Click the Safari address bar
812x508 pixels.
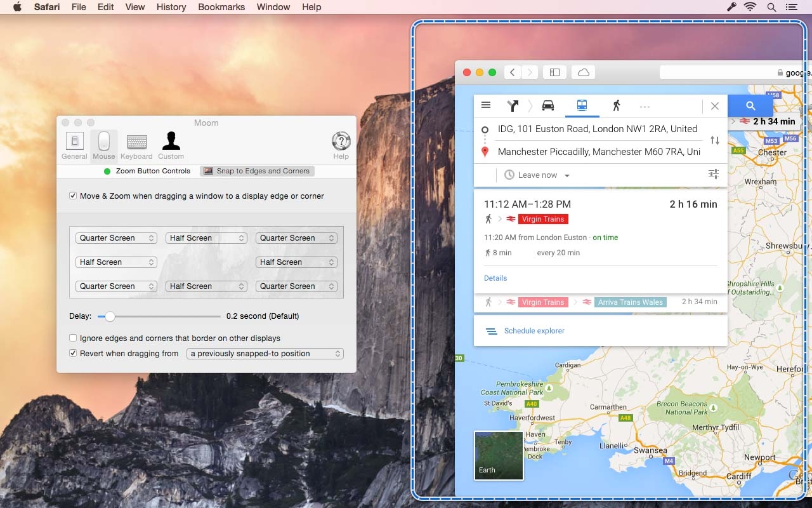point(736,72)
